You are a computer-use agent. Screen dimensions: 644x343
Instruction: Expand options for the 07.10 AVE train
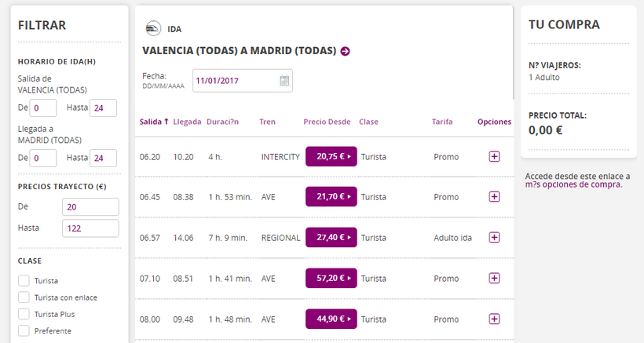click(x=494, y=278)
